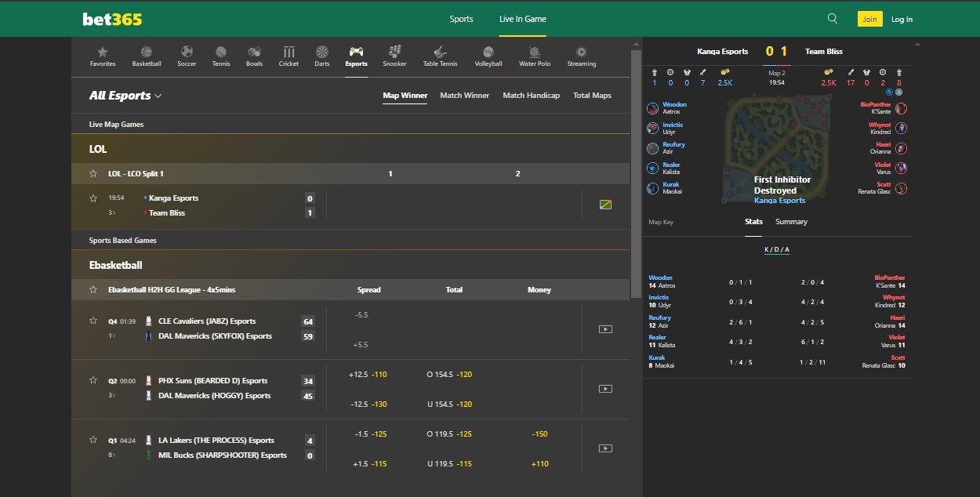
Task: Open the Match Handicap tab
Action: (x=532, y=96)
